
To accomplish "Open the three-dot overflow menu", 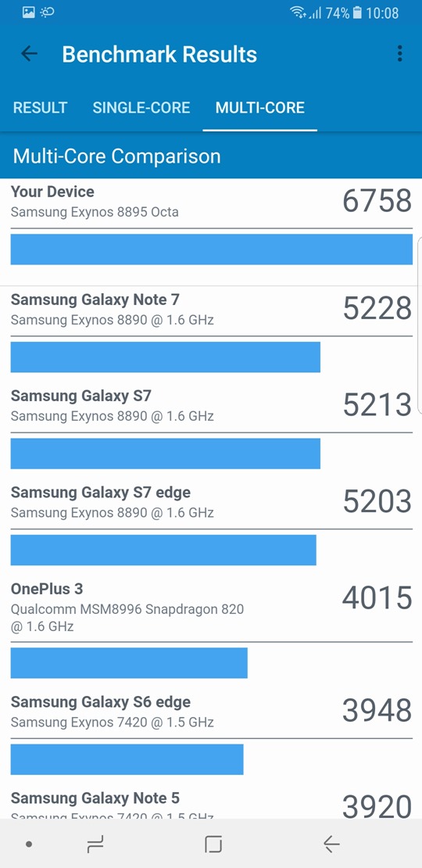I will 399,54.
